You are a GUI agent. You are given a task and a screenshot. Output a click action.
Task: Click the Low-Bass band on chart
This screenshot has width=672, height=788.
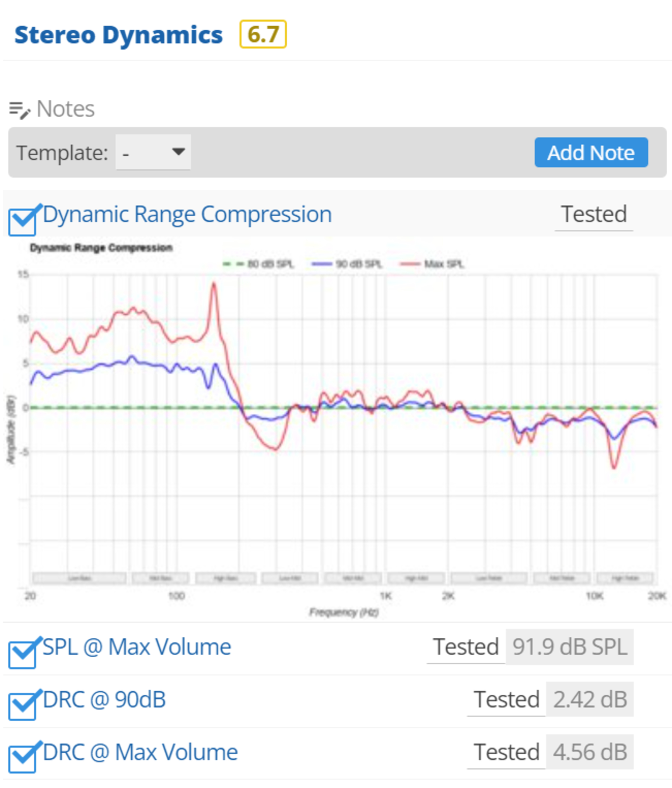[x=79, y=578]
